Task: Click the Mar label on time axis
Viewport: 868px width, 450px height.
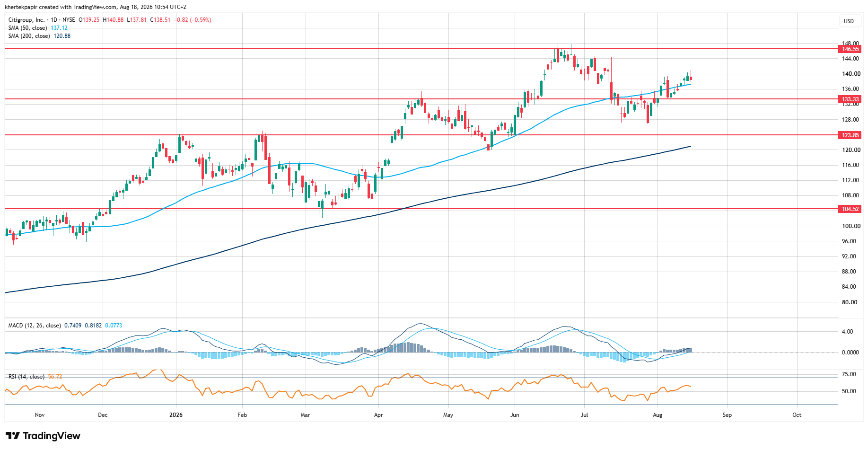Action: [x=306, y=415]
